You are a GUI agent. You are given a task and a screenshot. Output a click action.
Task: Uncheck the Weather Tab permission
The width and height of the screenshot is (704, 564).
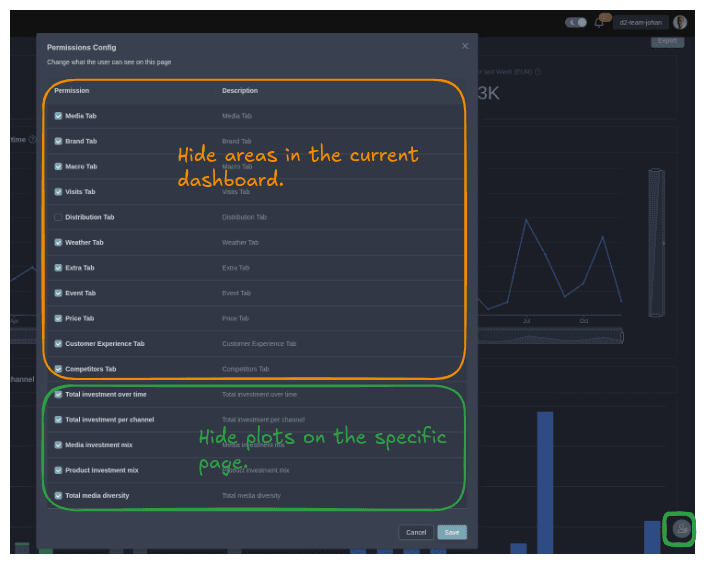click(58, 242)
